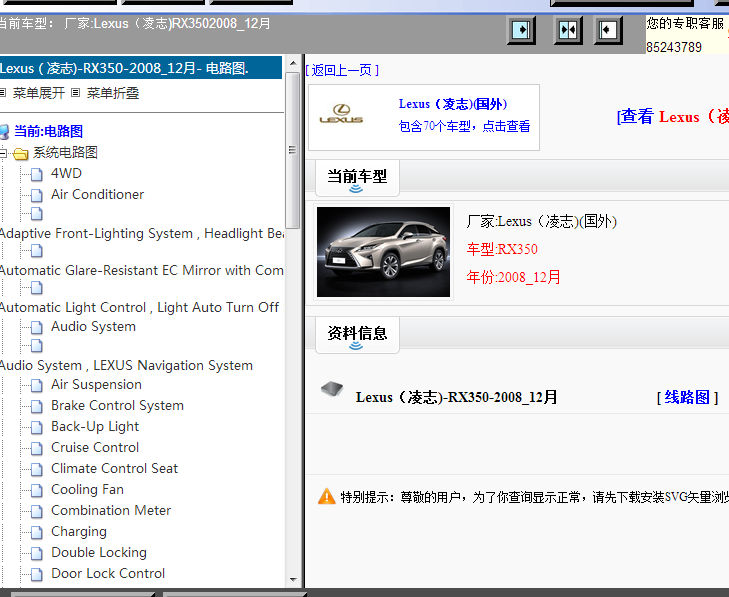Image resolution: width=729 pixels, height=597 pixels.
Task: Open the Audio System diagram
Action: [x=93, y=327]
